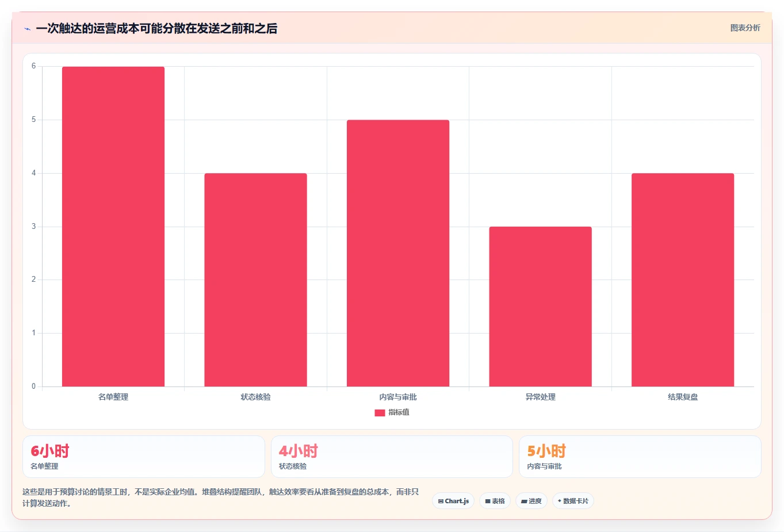
Task: Click the lightning icon beside the chart title
Action: 27,29
